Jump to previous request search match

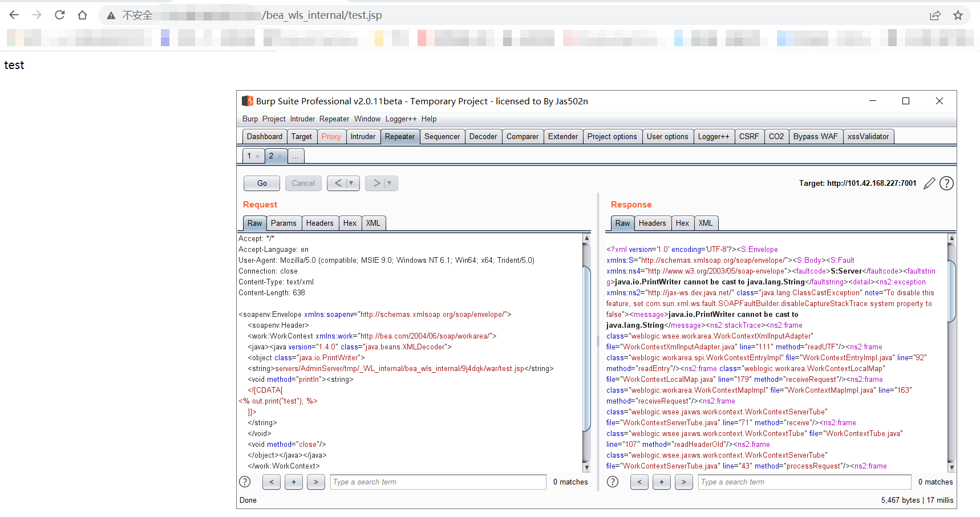click(x=272, y=482)
